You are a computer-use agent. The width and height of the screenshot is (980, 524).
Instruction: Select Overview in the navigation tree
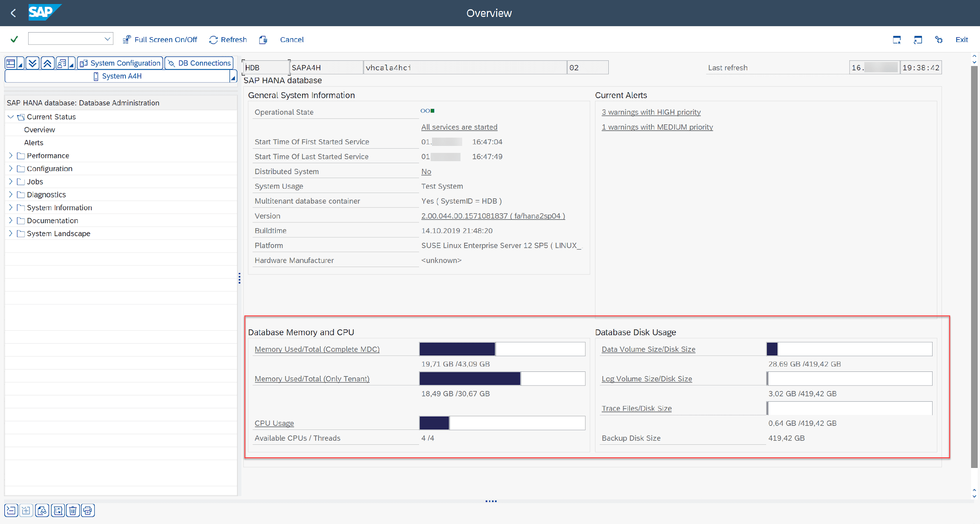pos(40,129)
